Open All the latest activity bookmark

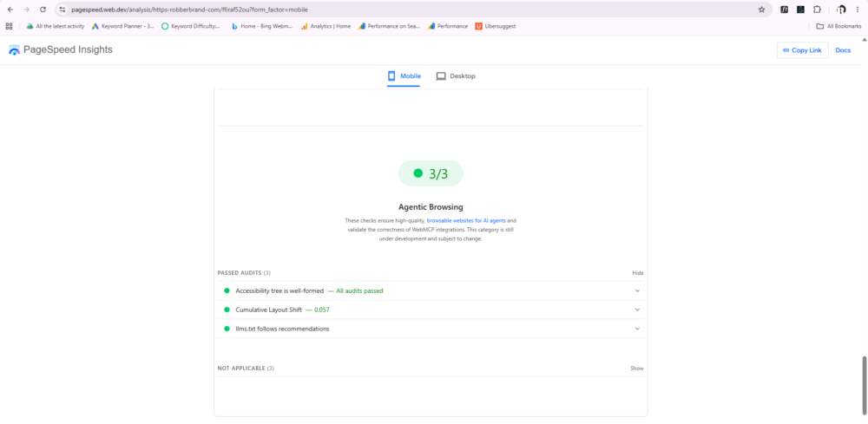coord(56,26)
